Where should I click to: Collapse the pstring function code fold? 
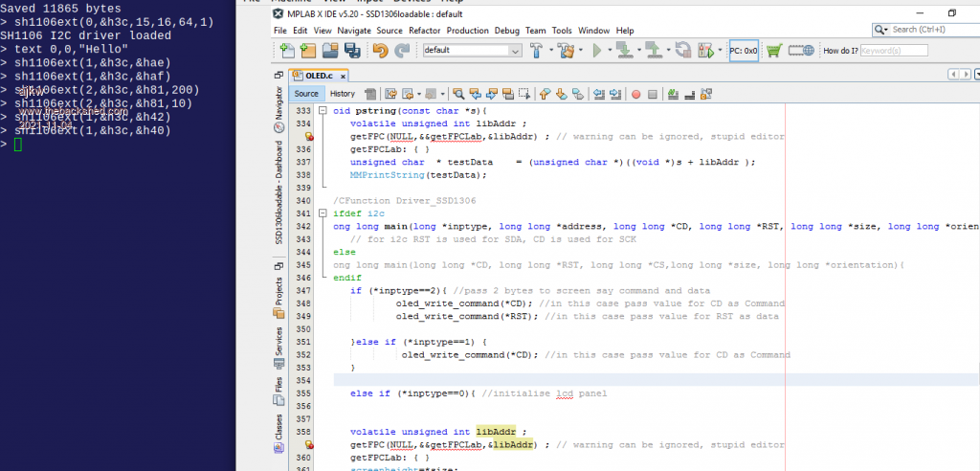(323, 110)
